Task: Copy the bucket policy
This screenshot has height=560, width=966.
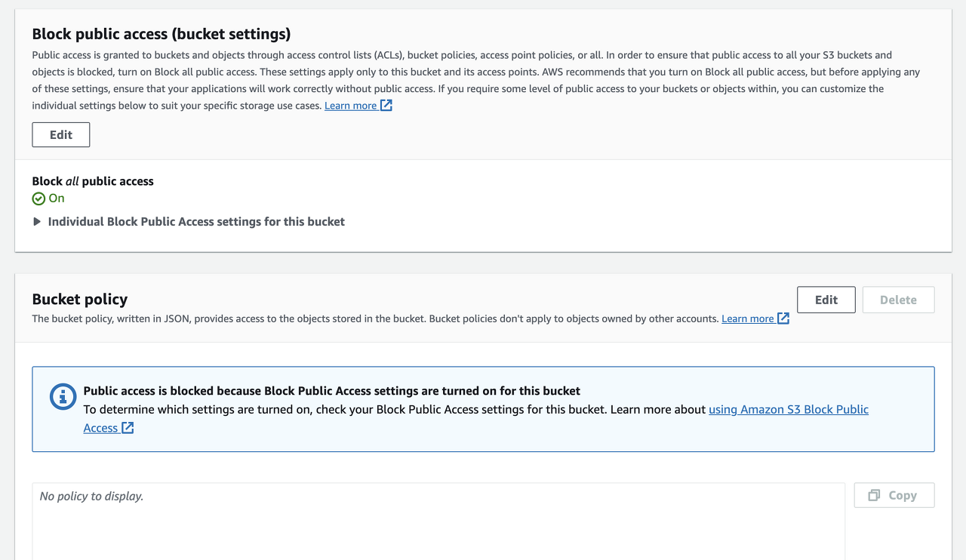Action: (x=894, y=495)
